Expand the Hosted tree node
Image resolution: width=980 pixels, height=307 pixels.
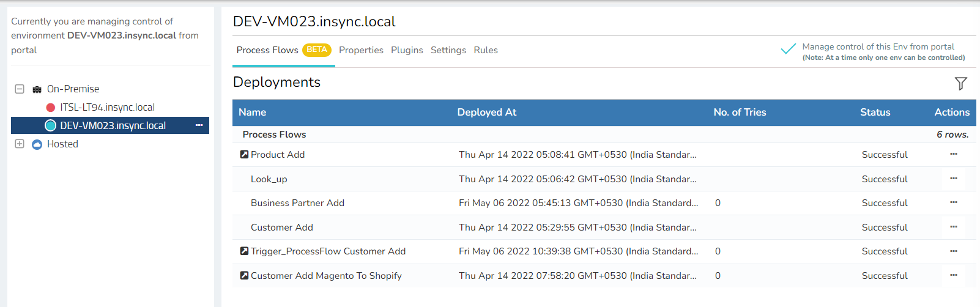pos(20,144)
